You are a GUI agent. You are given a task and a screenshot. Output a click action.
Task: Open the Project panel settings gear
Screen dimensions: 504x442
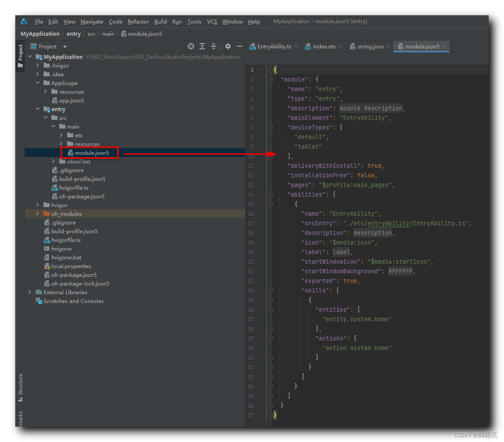point(227,46)
